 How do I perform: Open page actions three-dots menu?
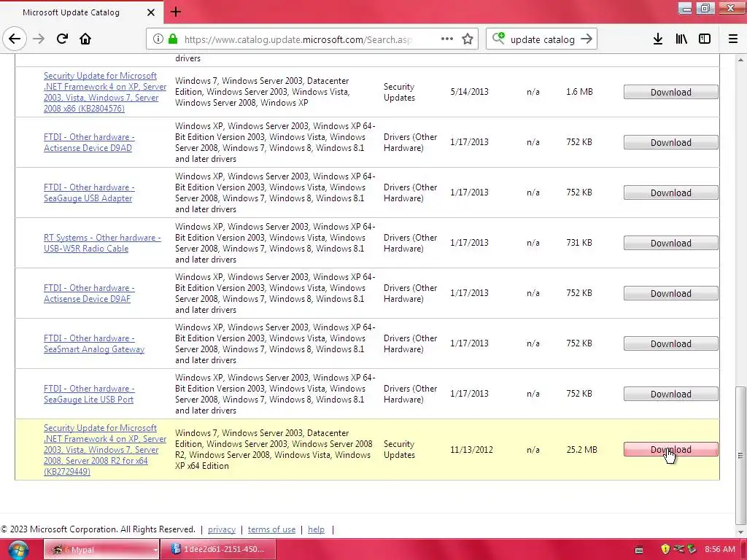pos(447,39)
